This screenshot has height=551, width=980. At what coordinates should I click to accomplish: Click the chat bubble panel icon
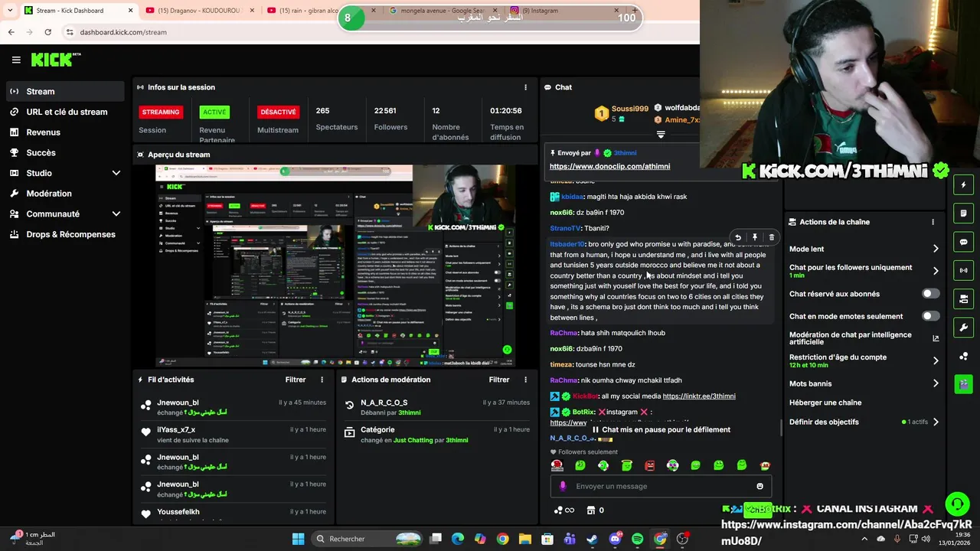pyautogui.click(x=963, y=242)
